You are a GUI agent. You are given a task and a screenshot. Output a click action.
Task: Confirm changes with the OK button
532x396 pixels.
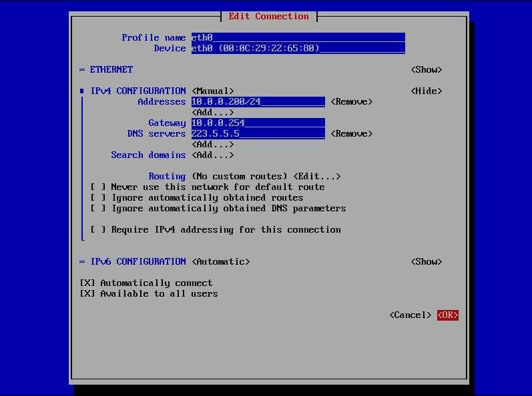tap(447, 315)
